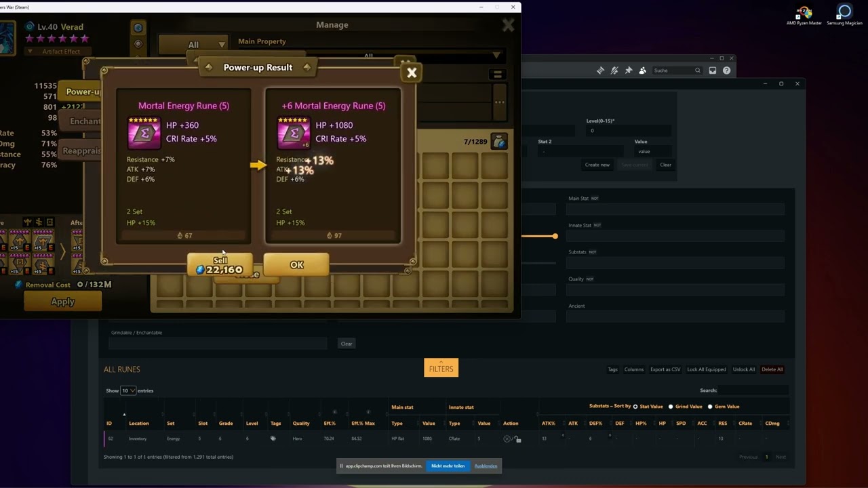
Task: Open the Quality filter dropdown
Action: (675, 290)
